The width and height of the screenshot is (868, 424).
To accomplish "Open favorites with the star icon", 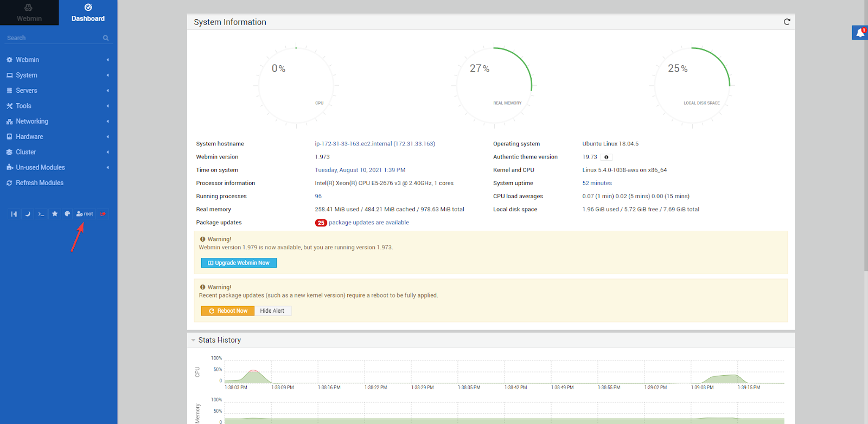I will point(55,214).
